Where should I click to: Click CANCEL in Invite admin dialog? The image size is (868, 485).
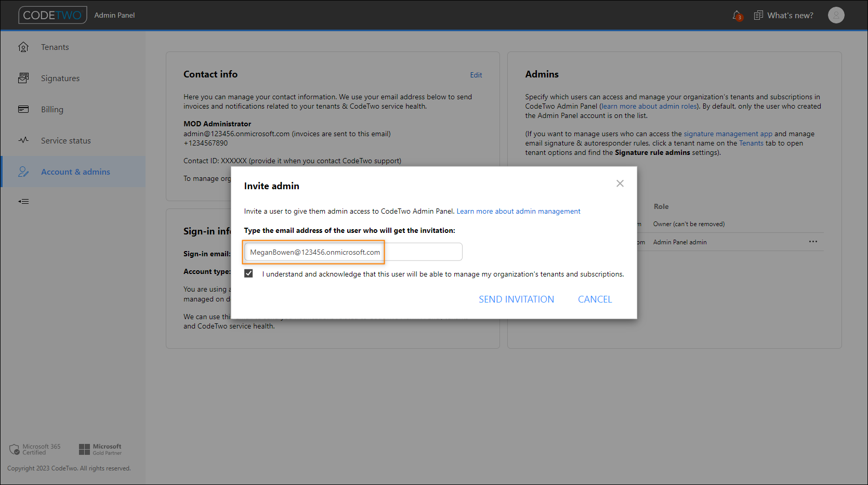pos(595,299)
